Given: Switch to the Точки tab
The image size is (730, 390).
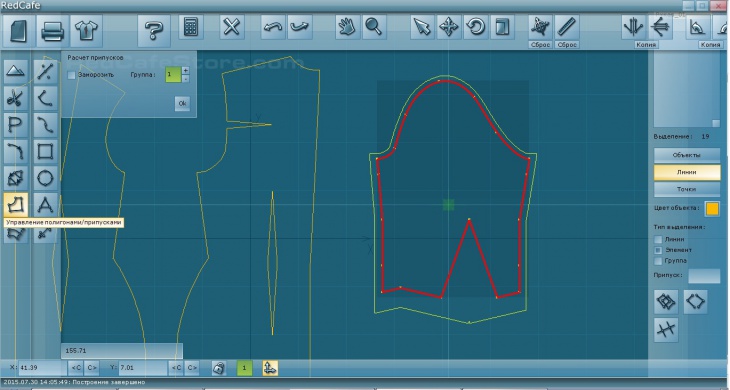Looking at the screenshot, I should [x=687, y=189].
